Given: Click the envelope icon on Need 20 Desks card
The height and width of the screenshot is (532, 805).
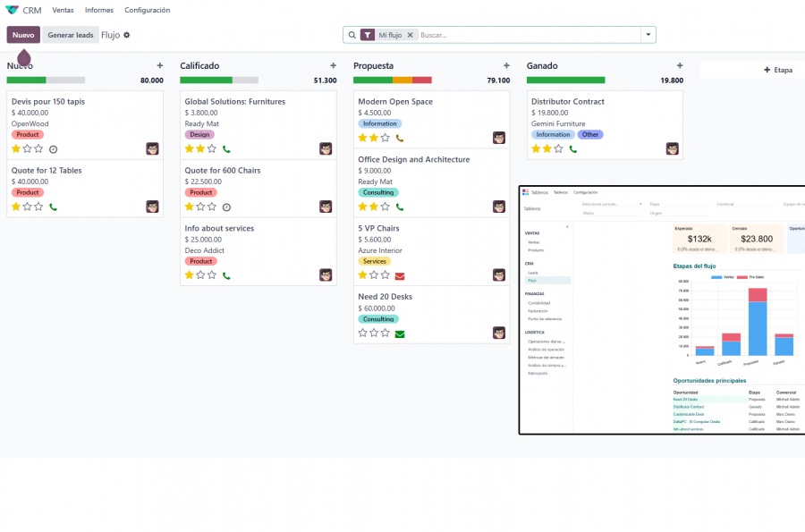Looking at the screenshot, I should click(x=398, y=333).
